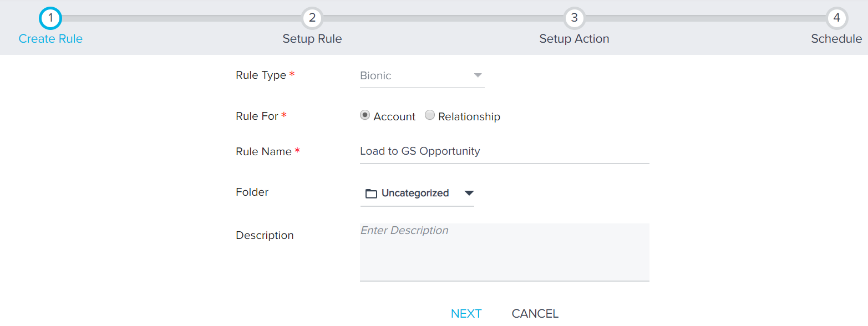Click the step 3 circle icon
Viewport: 868px width, 326px height.
click(574, 18)
